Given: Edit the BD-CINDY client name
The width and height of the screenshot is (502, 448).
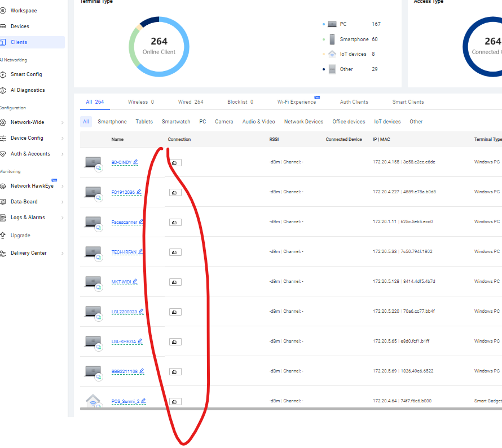Looking at the screenshot, I should [x=136, y=162].
